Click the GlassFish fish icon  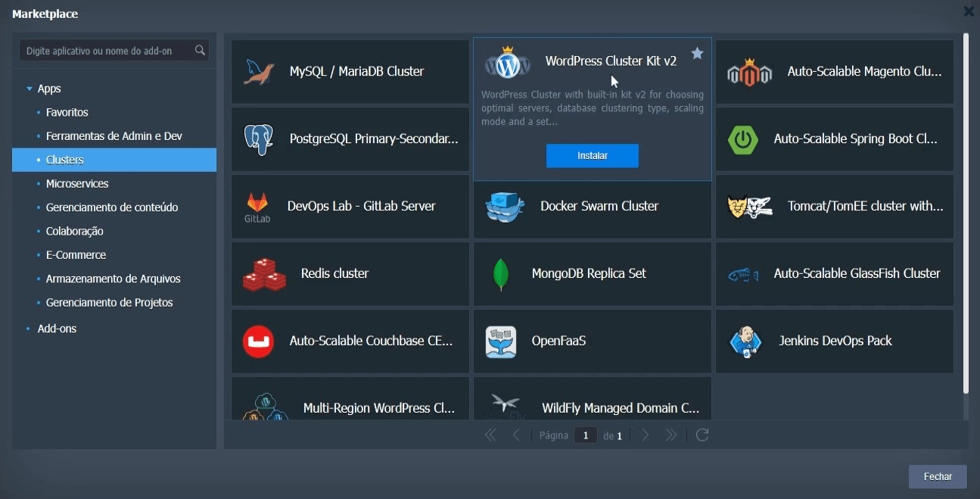pyautogui.click(x=743, y=275)
